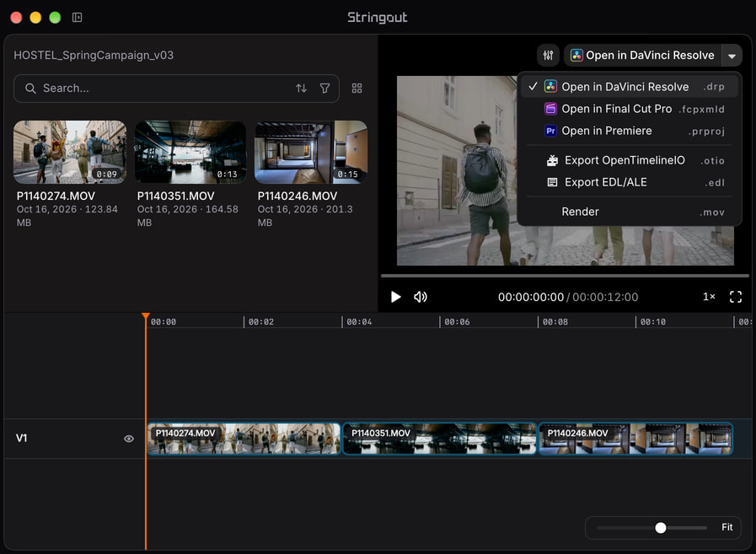Click the 00:00:12:00 total duration

coord(605,298)
